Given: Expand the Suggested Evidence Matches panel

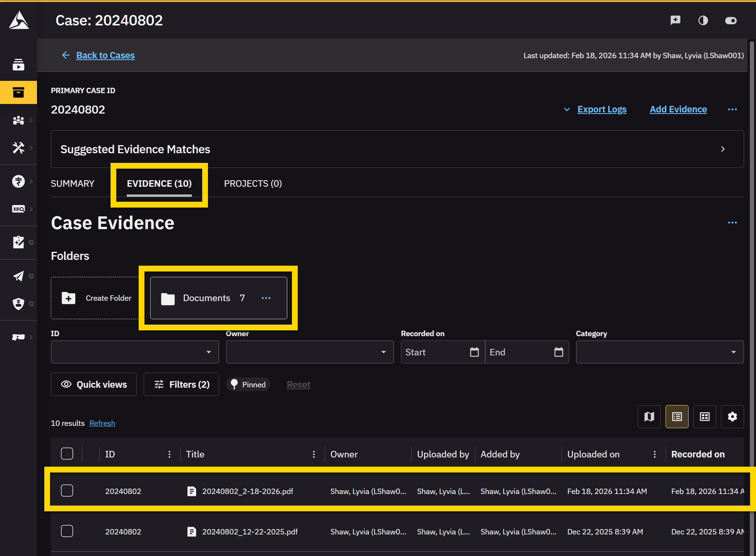Looking at the screenshot, I should coord(723,149).
